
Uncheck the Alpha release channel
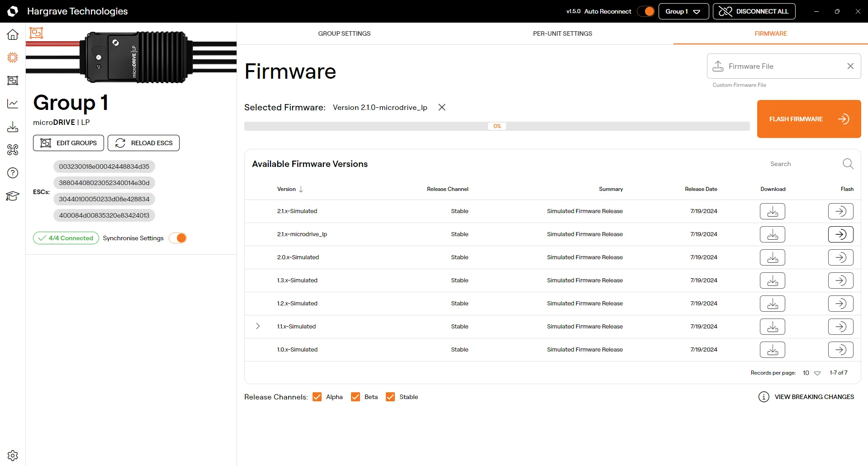coord(317,397)
